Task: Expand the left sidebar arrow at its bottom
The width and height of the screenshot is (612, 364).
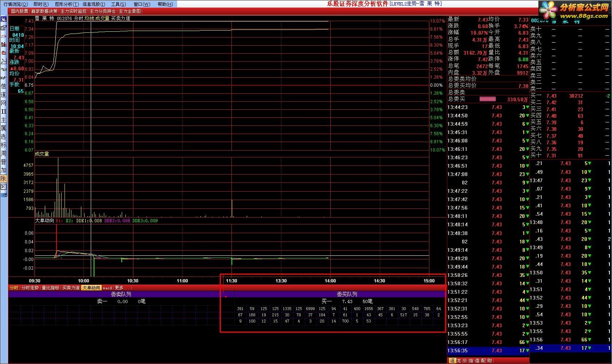Action: click(x=5, y=195)
